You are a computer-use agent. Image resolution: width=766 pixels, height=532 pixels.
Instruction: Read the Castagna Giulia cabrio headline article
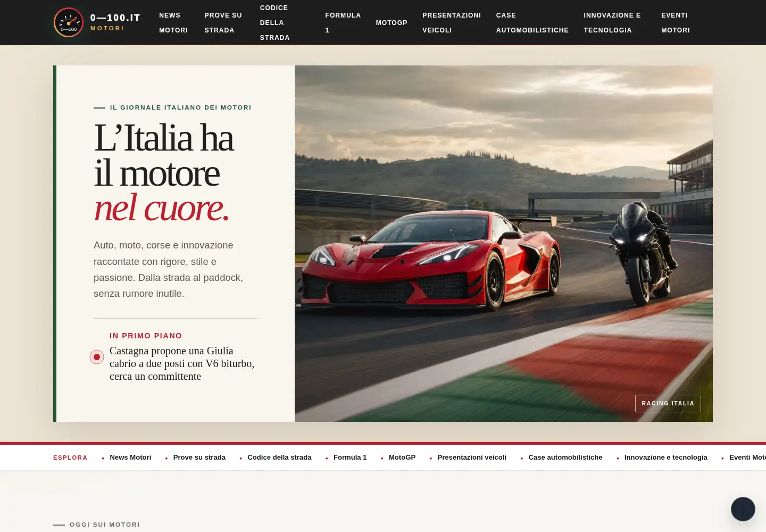[182, 363]
